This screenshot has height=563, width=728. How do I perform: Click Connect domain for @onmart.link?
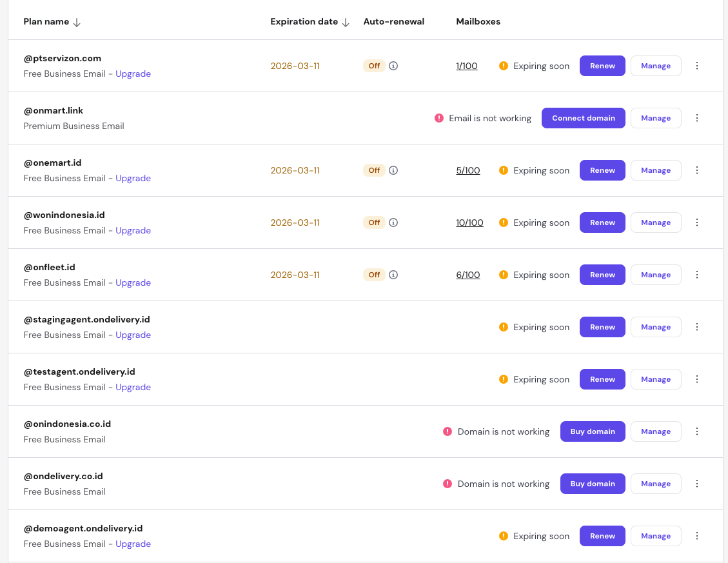pos(583,118)
